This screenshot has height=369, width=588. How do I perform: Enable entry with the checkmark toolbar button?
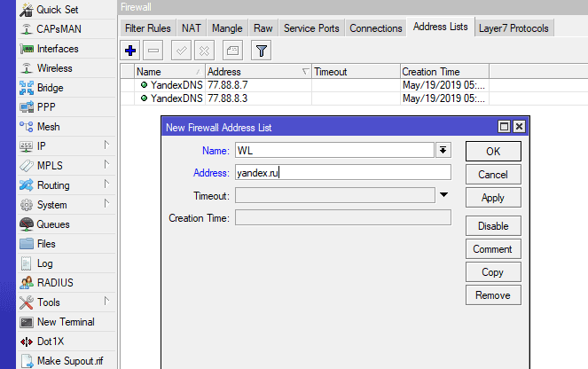[181, 51]
